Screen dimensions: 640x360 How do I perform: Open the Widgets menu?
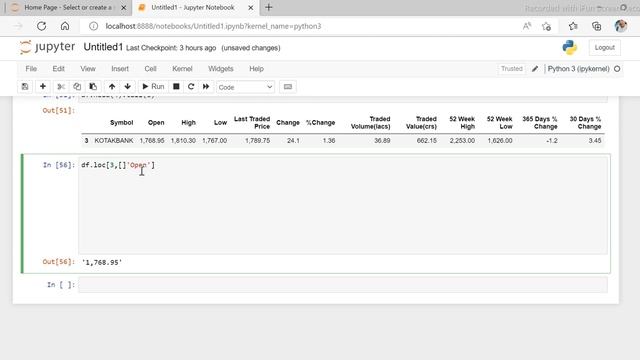(220, 69)
